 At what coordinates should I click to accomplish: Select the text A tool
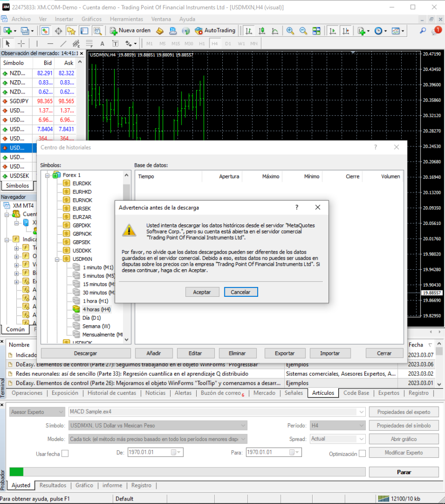pyautogui.click(x=102, y=44)
